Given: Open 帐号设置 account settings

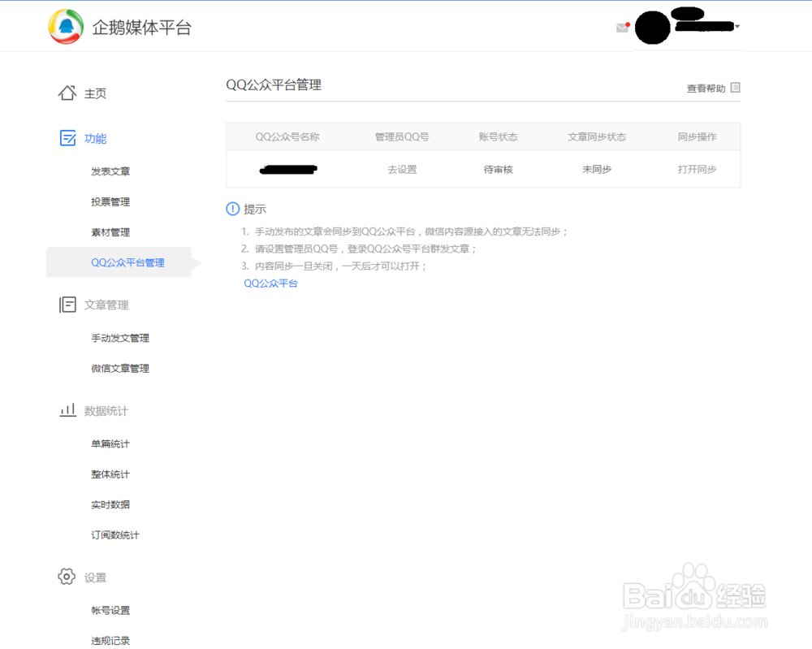Looking at the screenshot, I should click(x=110, y=610).
